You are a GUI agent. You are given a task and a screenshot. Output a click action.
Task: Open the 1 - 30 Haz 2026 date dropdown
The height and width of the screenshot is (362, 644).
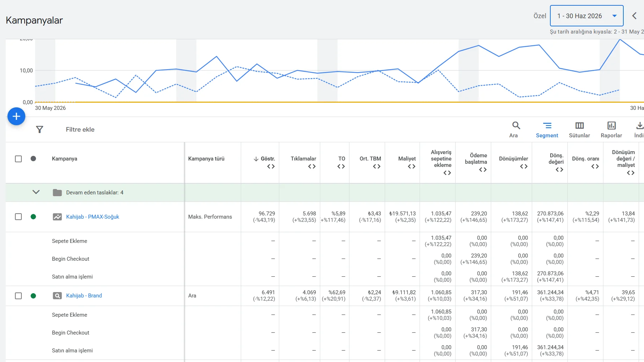[x=587, y=16]
